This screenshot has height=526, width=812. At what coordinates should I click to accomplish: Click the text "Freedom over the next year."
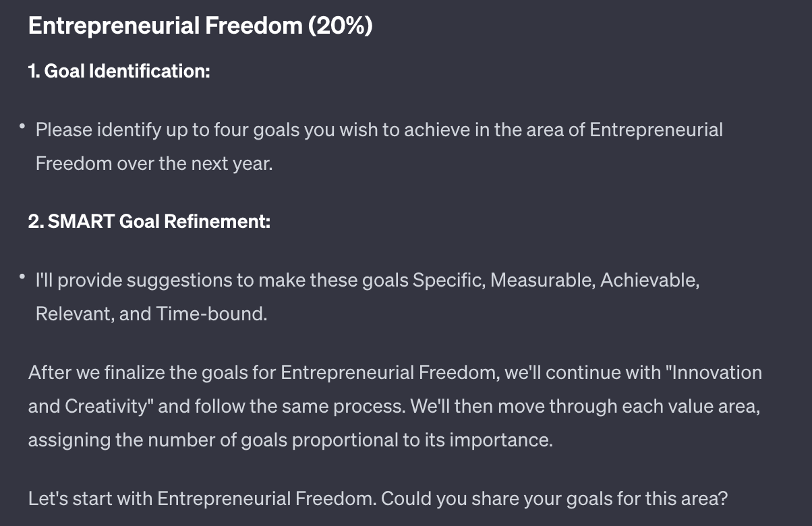[154, 164]
